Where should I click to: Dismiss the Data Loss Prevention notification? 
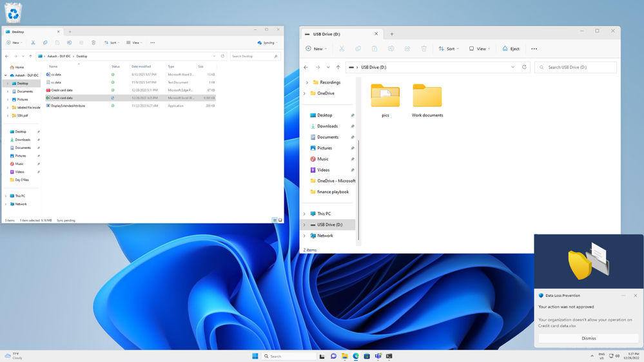(x=589, y=338)
